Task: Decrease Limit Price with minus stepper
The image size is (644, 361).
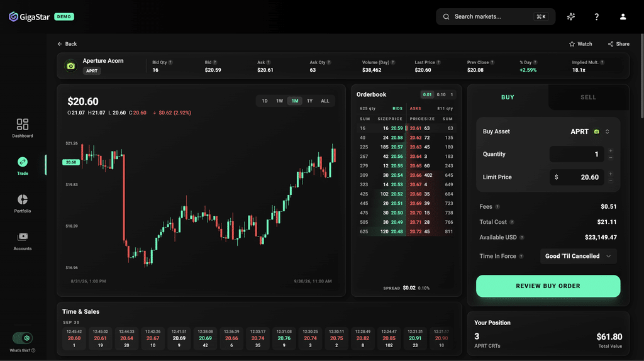Action: tap(611, 181)
